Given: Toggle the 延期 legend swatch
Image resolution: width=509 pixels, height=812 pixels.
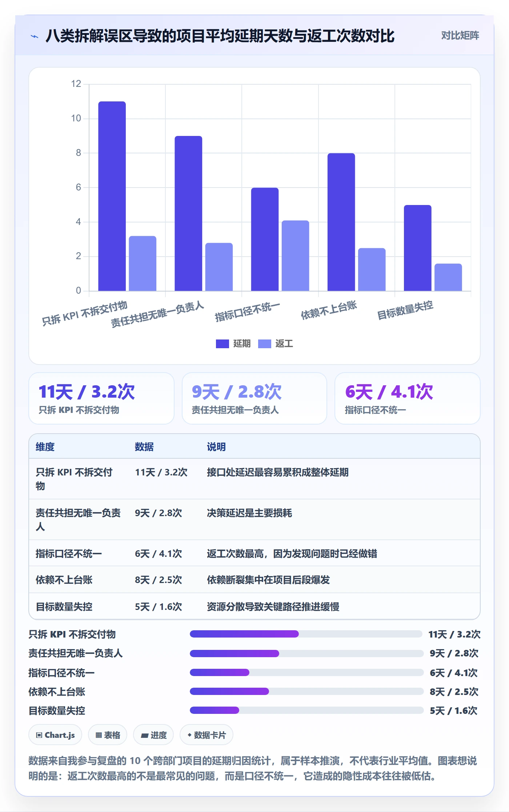Looking at the screenshot, I should click(x=222, y=343).
